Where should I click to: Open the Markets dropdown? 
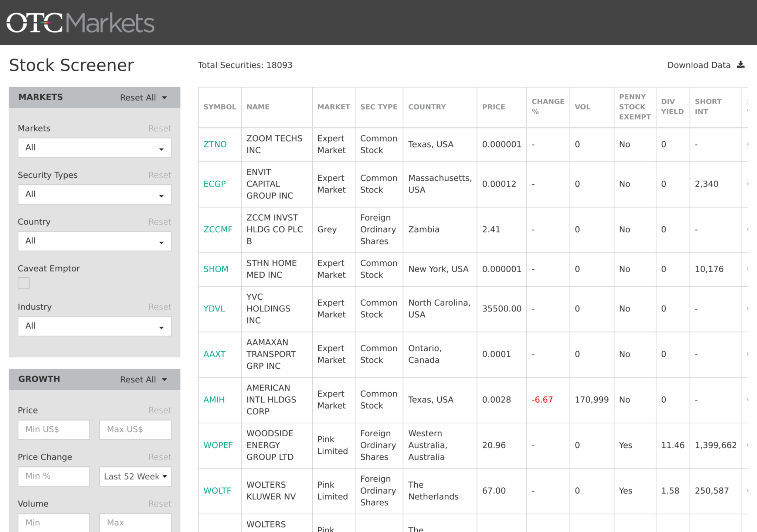tap(95, 148)
